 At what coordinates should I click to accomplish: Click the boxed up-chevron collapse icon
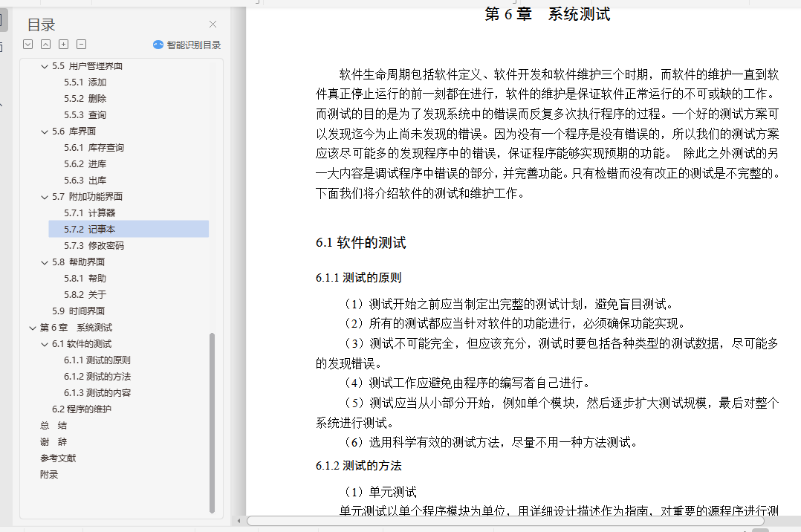(46, 45)
